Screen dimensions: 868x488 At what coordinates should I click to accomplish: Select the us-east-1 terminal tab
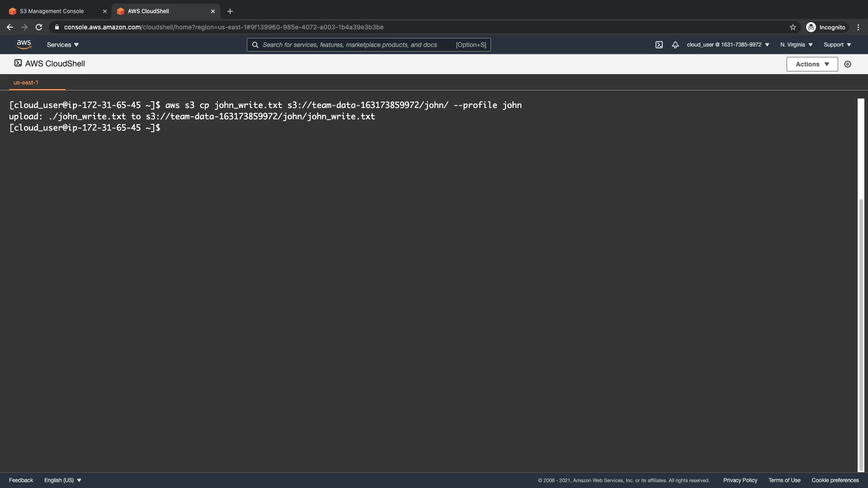[26, 83]
